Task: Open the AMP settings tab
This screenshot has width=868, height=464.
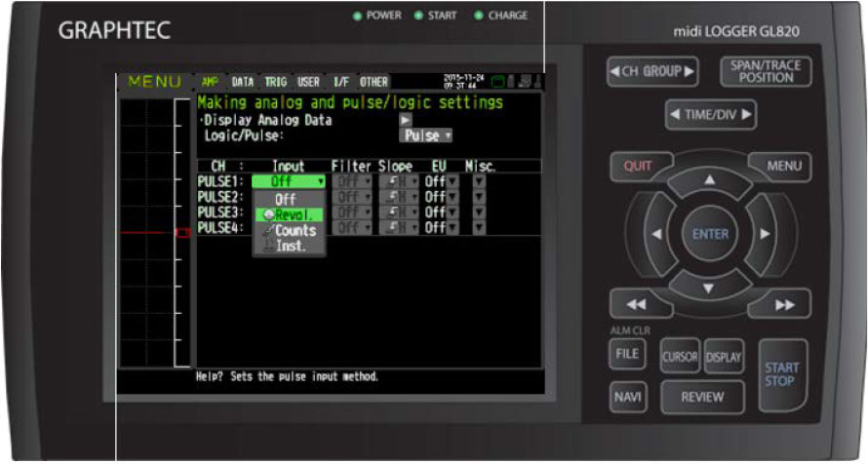Action: point(210,82)
